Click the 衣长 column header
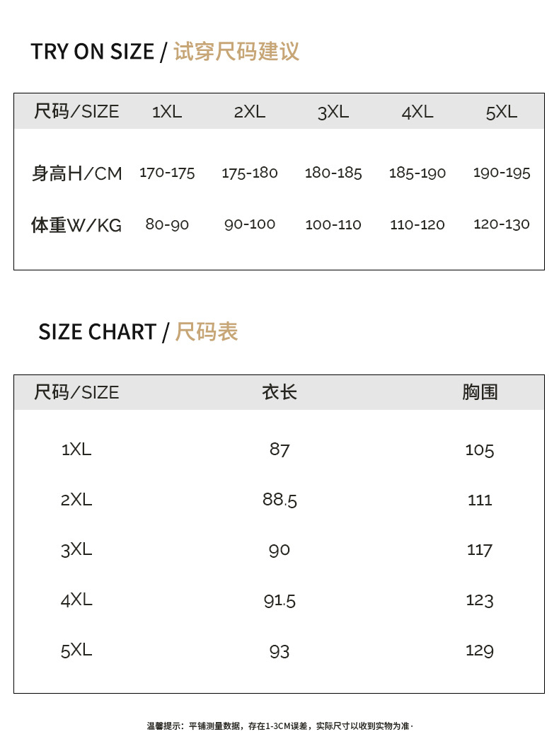 click(279, 392)
